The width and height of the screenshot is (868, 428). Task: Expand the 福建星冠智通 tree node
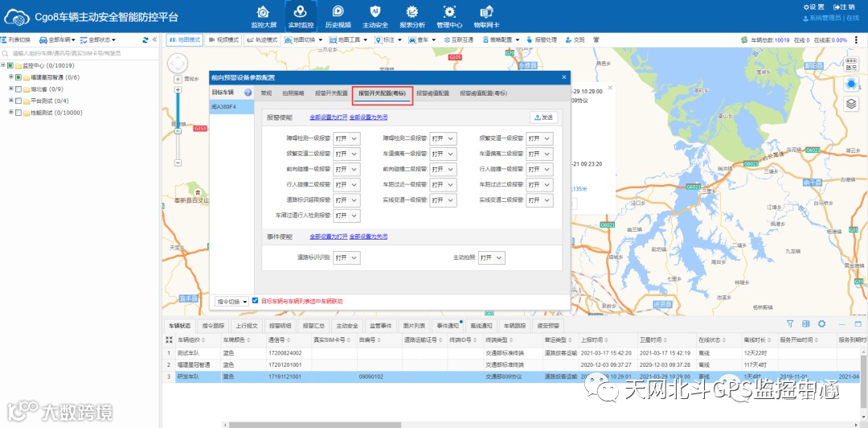pyautogui.click(x=11, y=76)
